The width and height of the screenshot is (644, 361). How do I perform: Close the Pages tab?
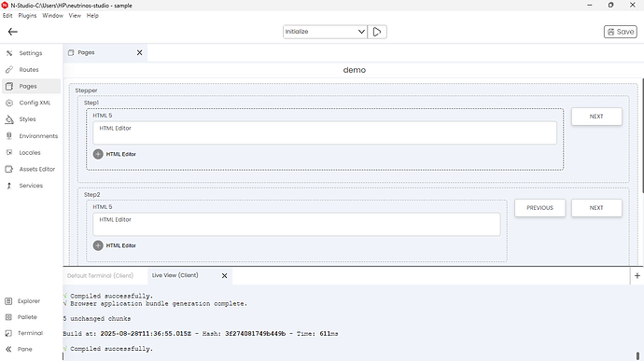pos(140,52)
